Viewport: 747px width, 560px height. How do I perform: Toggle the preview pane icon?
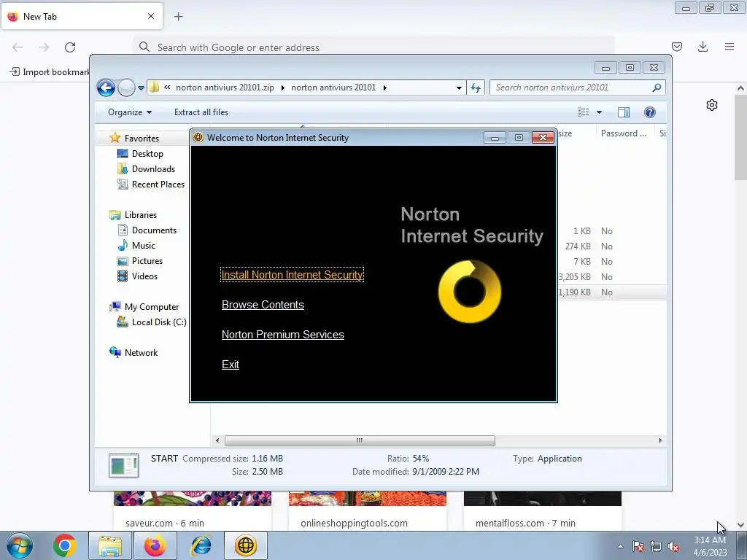point(624,112)
